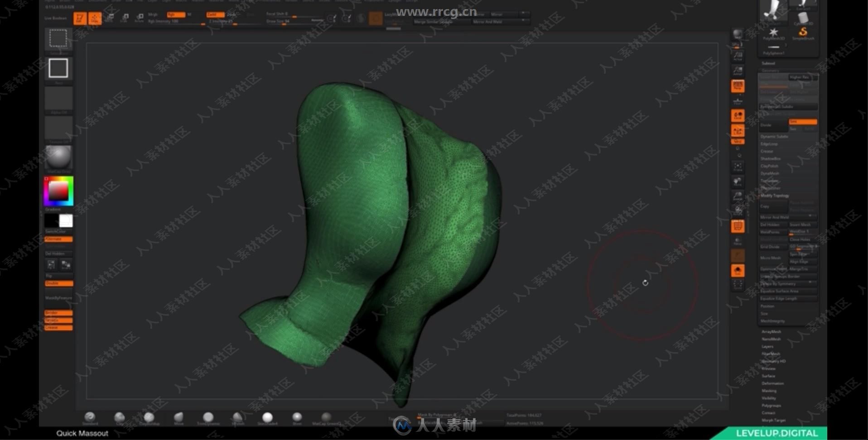This screenshot has height=440, width=868.
Task: Pick a color in the color picker
Action: (x=58, y=191)
